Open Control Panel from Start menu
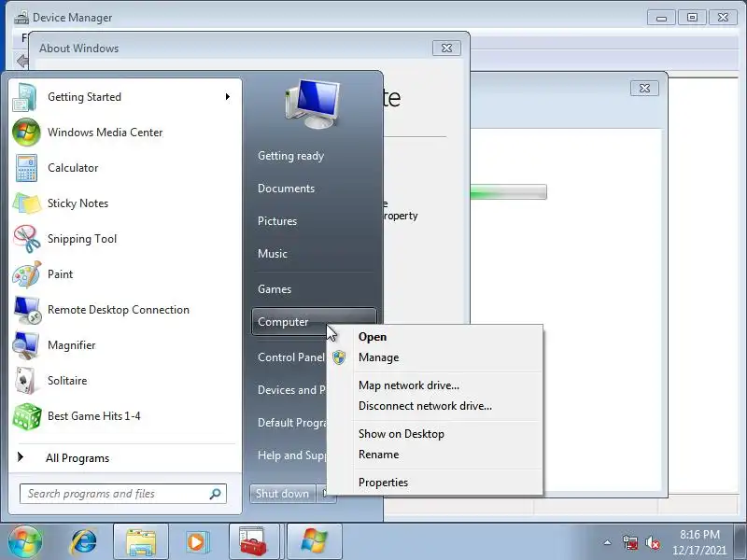 pyautogui.click(x=290, y=357)
